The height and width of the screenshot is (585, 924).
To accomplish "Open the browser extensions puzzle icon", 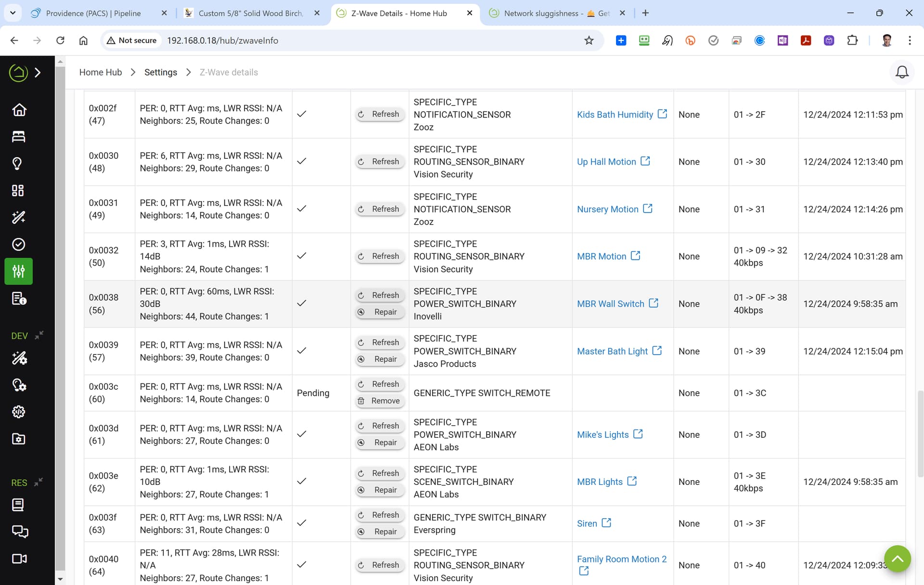I will [x=852, y=40].
